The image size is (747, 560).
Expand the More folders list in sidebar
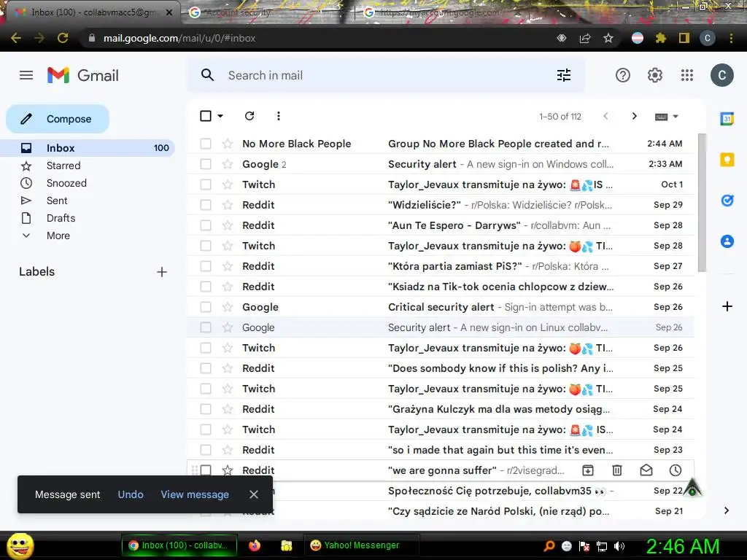point(58,236)
